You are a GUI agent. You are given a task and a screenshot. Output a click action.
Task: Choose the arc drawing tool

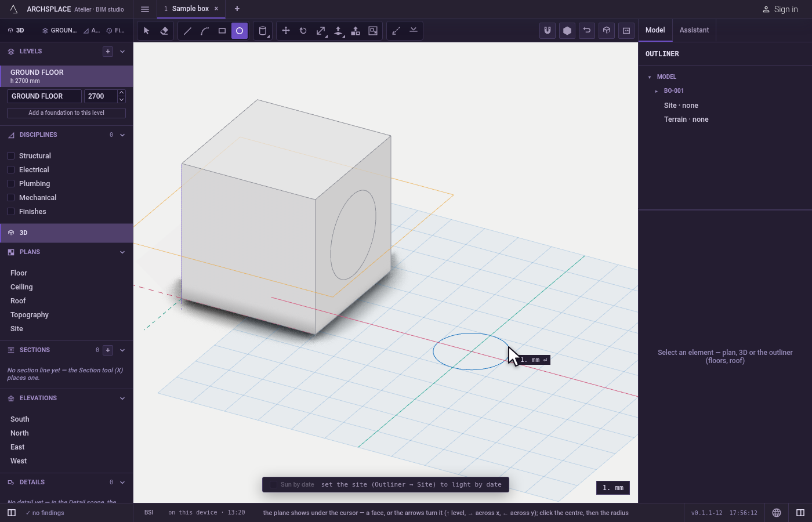(x=205, y=31)
